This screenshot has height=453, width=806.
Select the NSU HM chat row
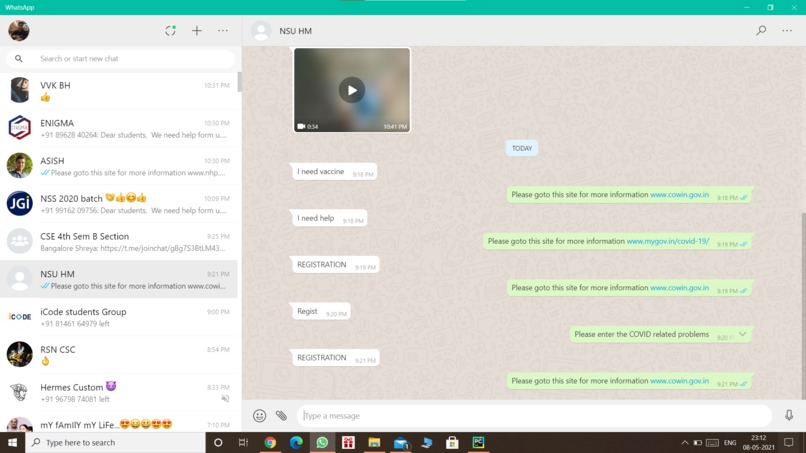[x=119, y=279]
